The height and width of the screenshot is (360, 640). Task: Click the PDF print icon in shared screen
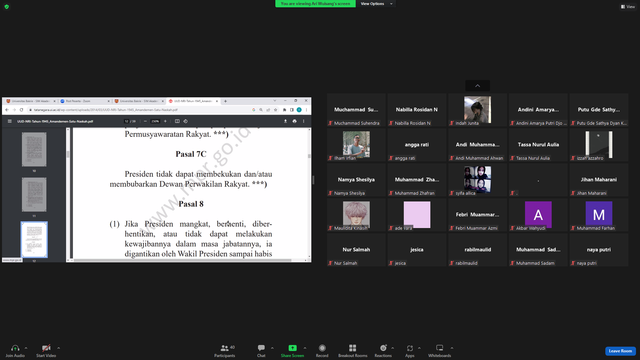[x=294, y=121]
